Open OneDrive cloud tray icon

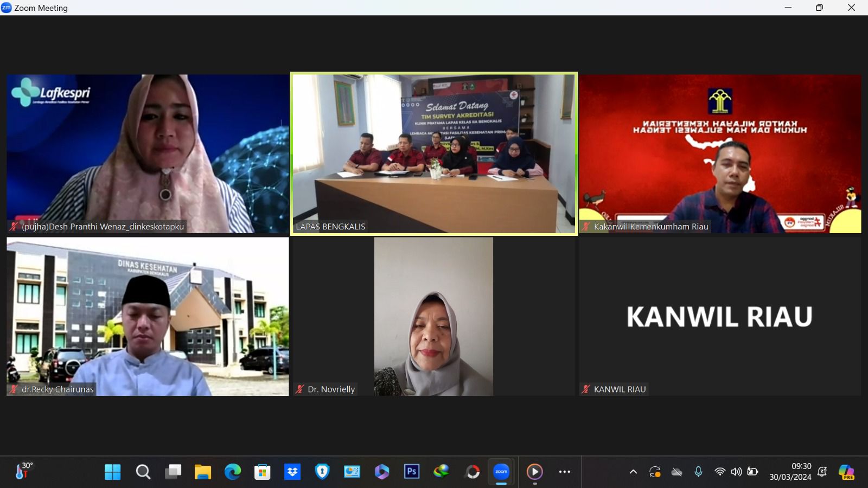click(x=676, y=472)
